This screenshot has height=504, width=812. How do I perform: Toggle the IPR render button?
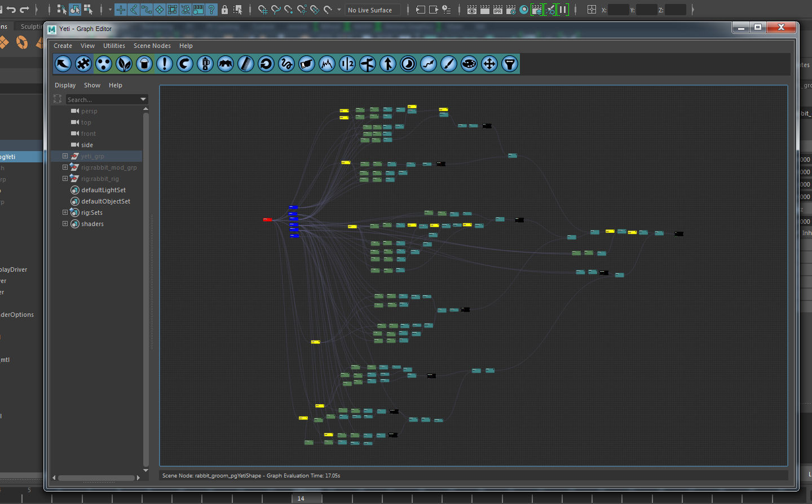click(x=498, y=10)
